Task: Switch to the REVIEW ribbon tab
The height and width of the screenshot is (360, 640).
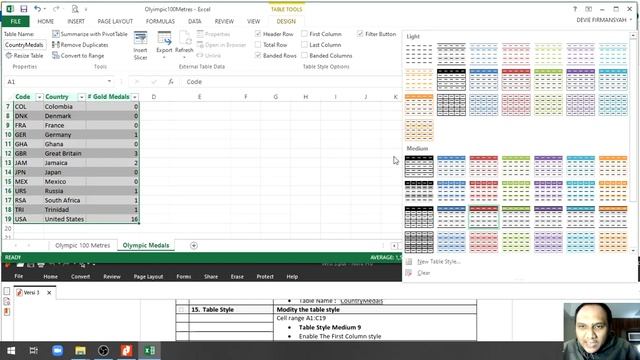Action: (224, 21)
